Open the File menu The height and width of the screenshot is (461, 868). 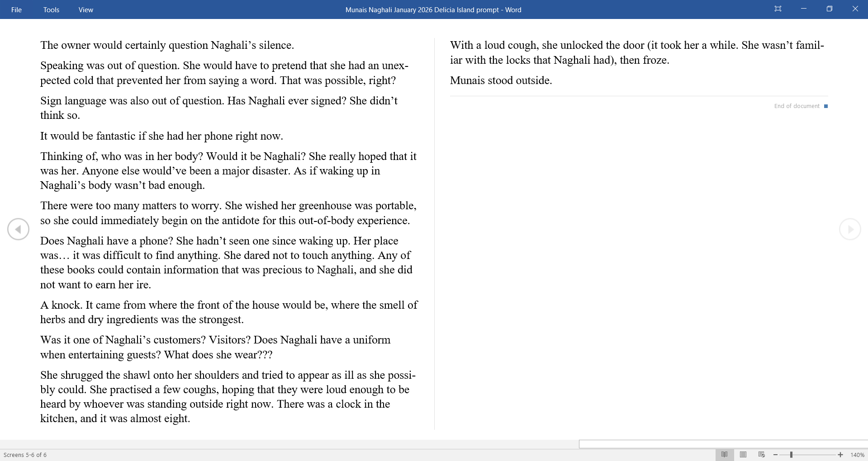16,9
